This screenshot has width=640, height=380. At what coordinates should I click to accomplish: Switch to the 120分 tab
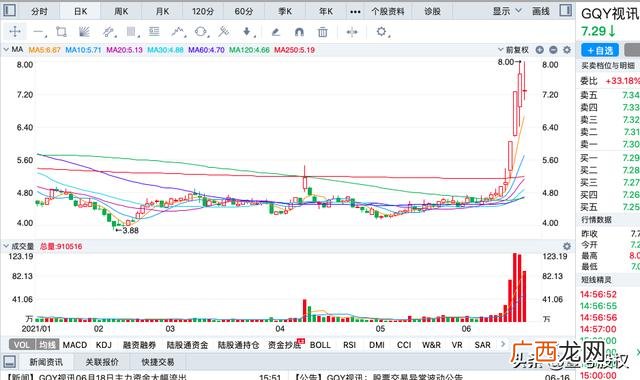point(203,11)
